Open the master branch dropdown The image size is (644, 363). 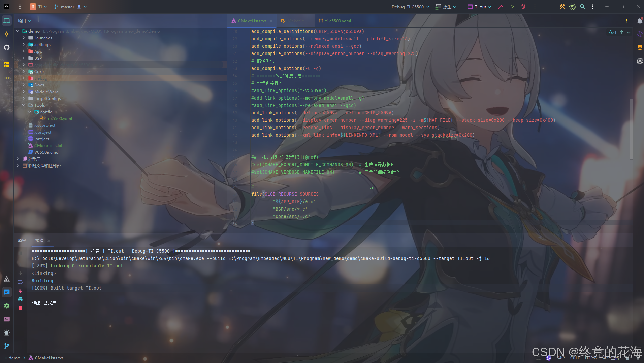click(70, 7)
